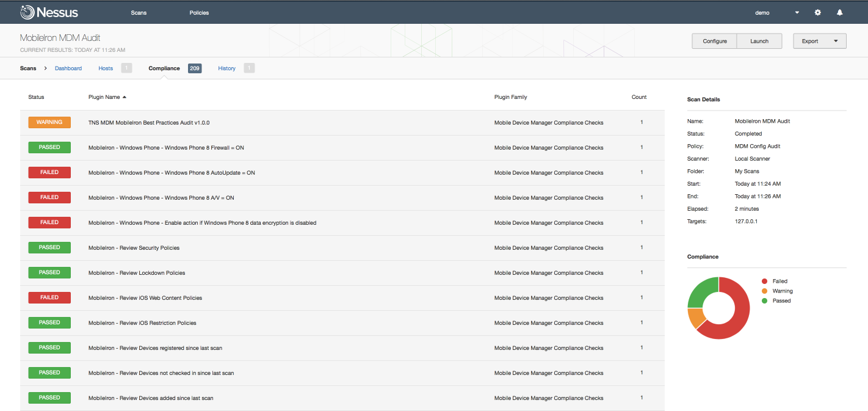
Task: Sort by Count column header
Action: coord(639,97)
